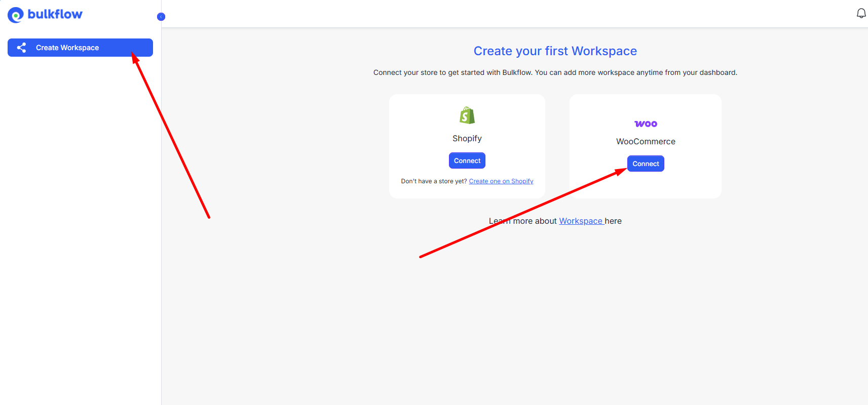
Task: Click the Woo logo
Action: (646, 124)
